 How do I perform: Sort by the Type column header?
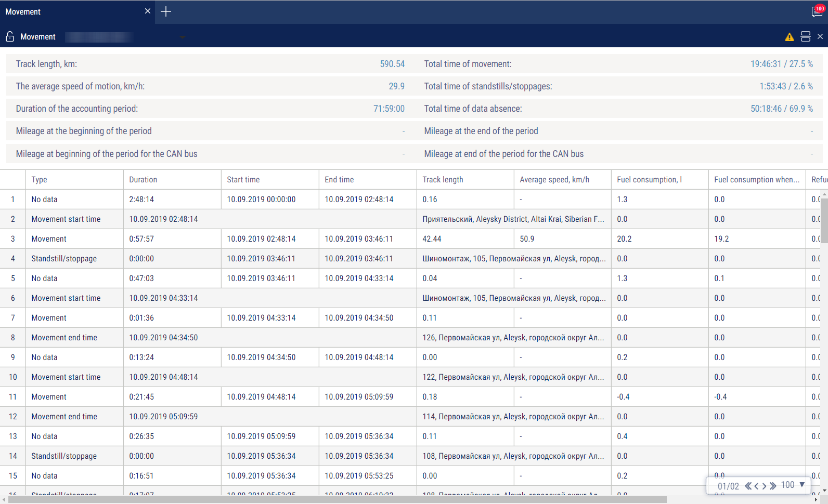click(74, 179)
